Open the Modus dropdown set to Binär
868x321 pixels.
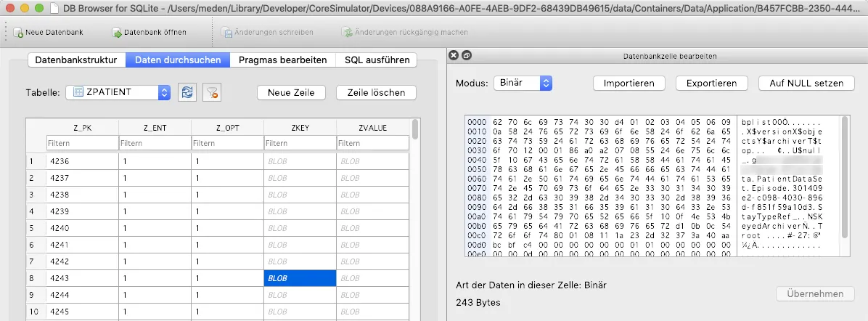(x=523, y=84)
